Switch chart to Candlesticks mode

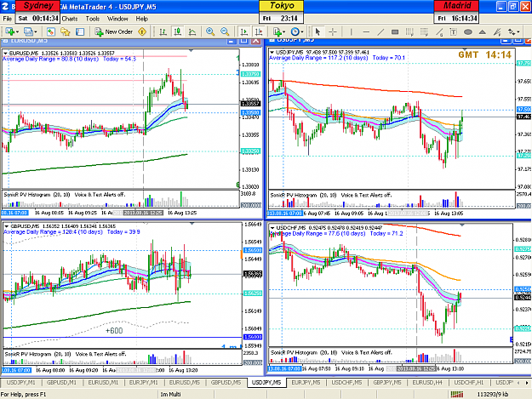177,31
